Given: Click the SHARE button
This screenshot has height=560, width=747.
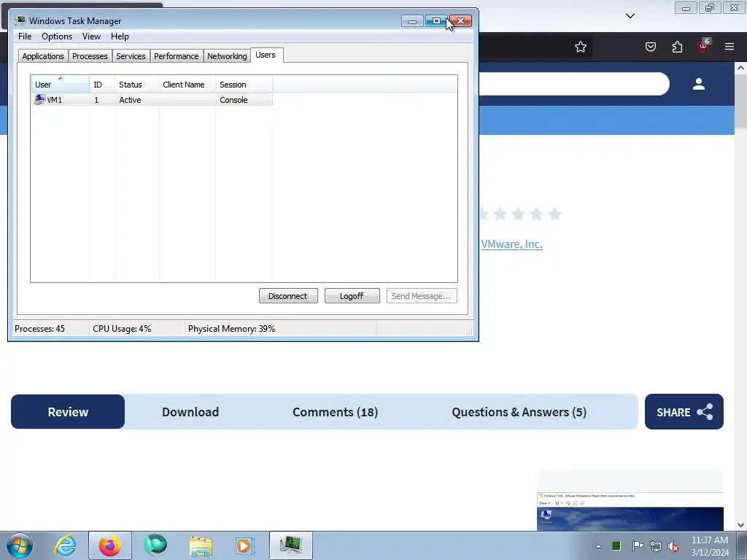Looking at the screenshot, I should point(684,411).
